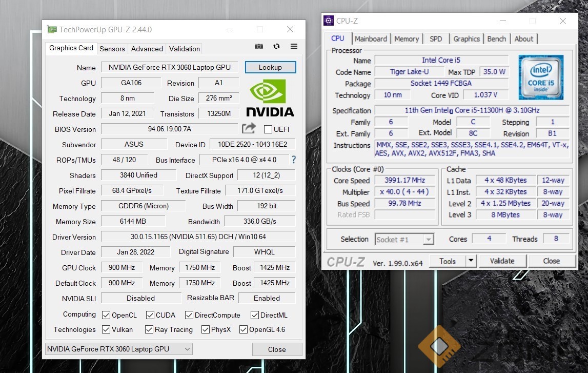Open the Socket #1 selection dropdown
Viewport: 588px width, 373px height.
404,240
